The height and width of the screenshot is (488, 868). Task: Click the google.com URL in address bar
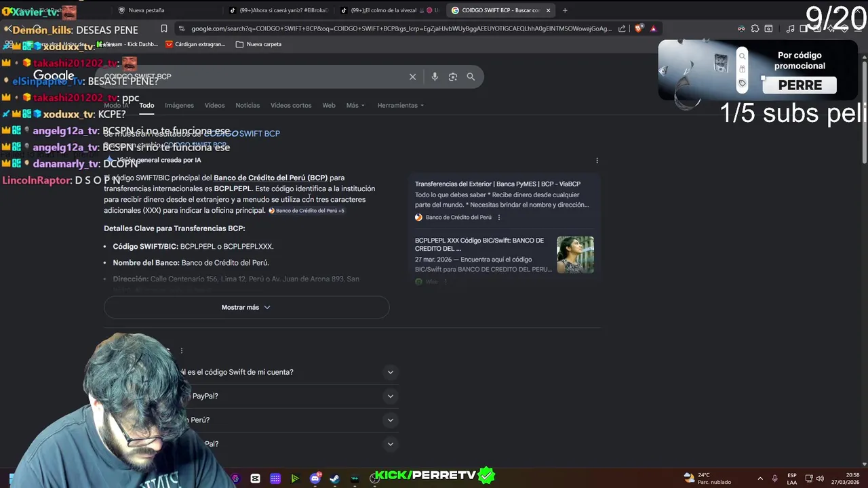click(401, 28)
